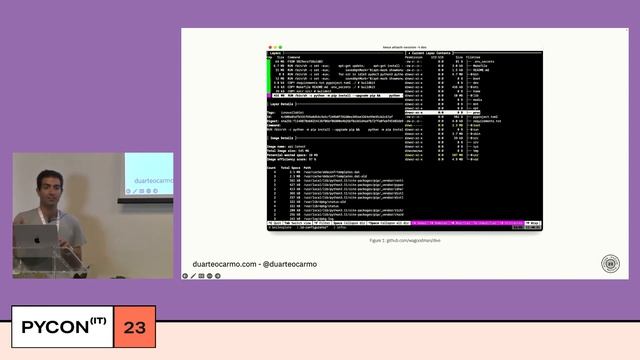
Task: Click the Image efficiency score line
Action: [291, 159]
